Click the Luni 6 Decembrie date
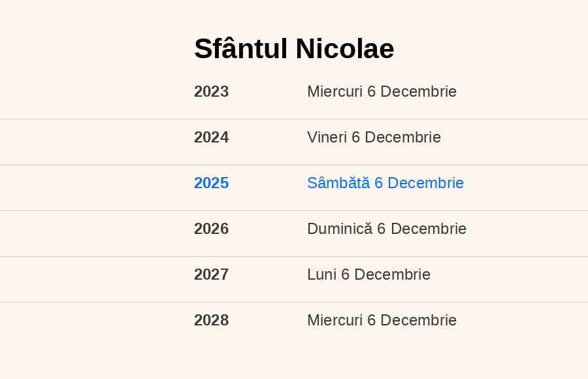 (x=368, y=274)
